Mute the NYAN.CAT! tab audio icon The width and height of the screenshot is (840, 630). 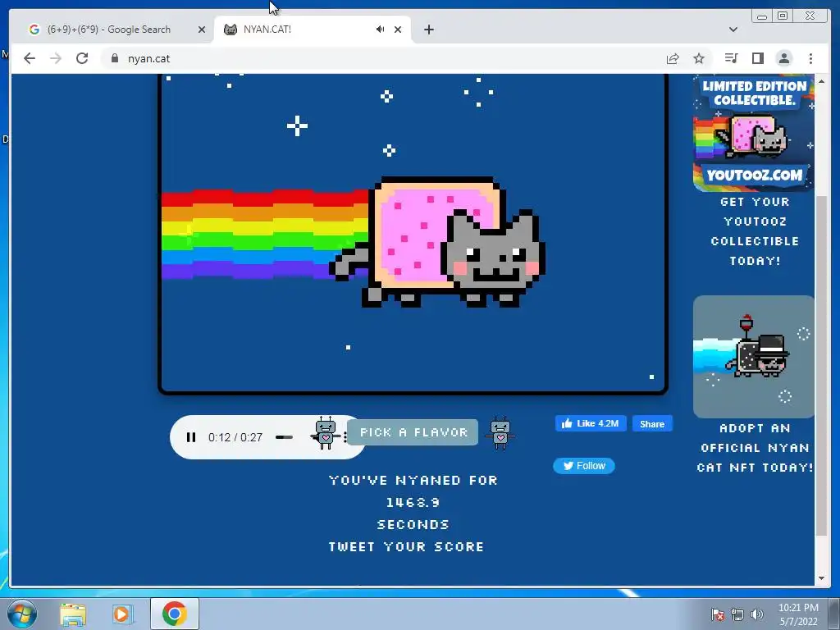point(380,30)
